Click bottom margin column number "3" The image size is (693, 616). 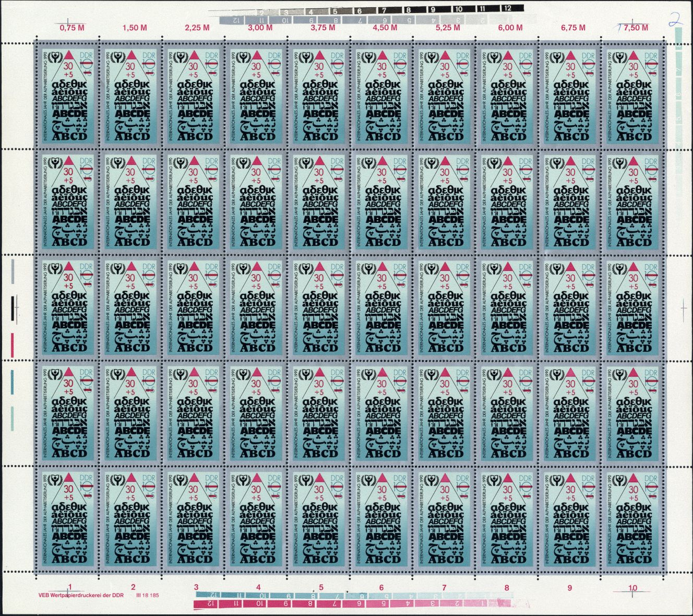click(x=196, y=587)
